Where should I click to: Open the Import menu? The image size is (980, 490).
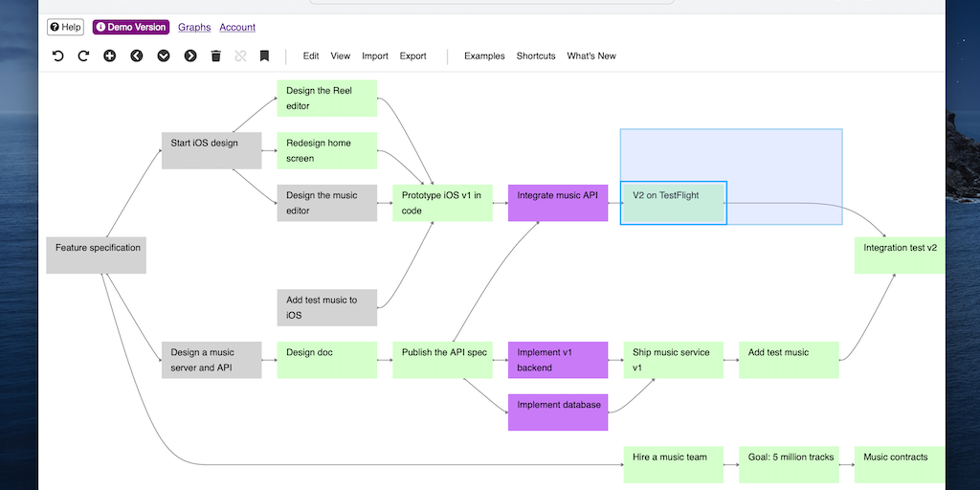pos(375,56)
